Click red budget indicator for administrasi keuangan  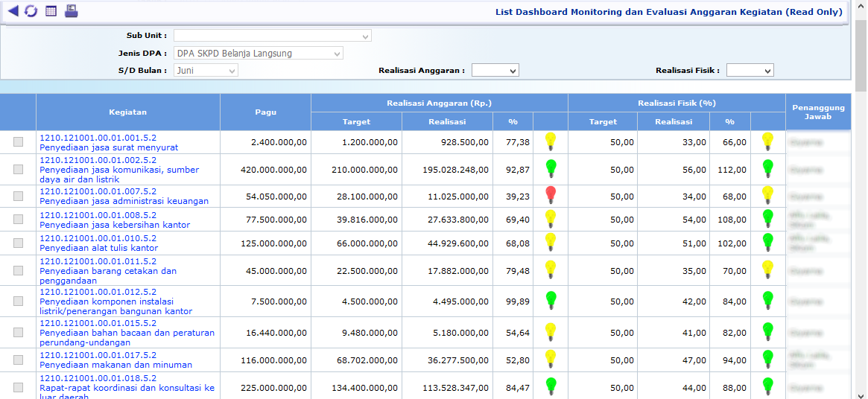click(x=551, y=196)
